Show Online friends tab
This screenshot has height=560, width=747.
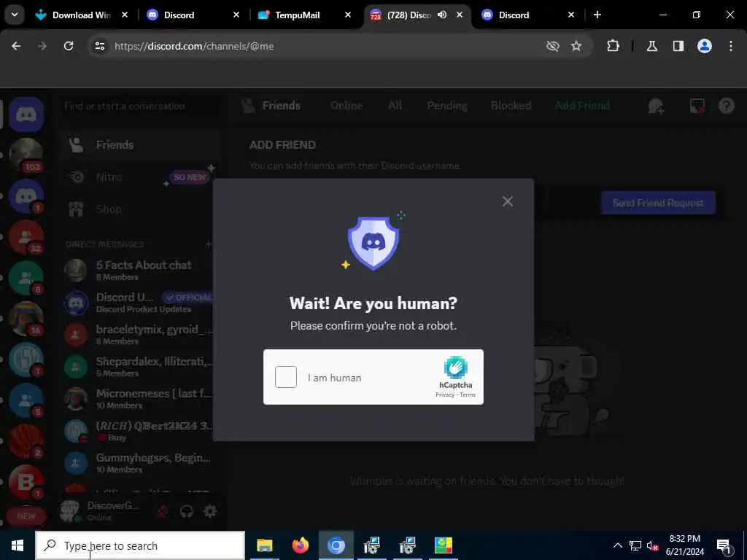pyautogui.click(x=347, y=106)
